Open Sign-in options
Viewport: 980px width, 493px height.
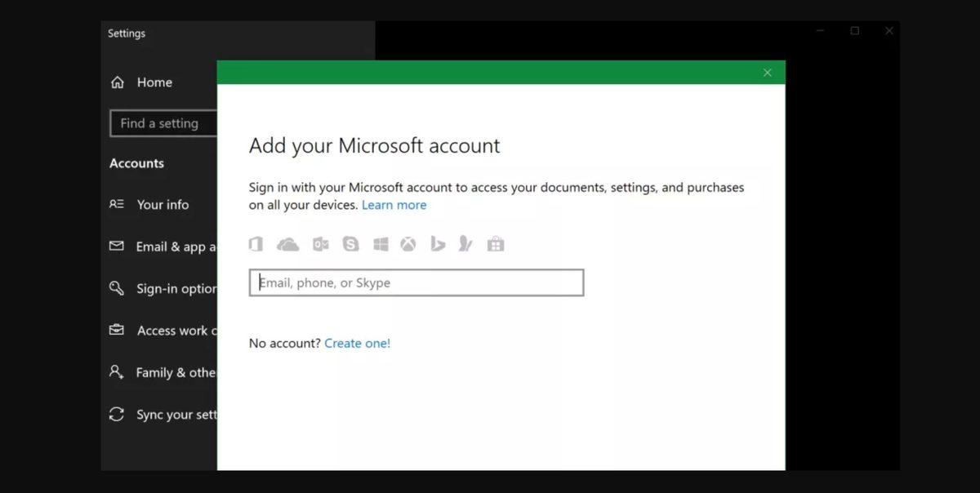pos(171,288)
